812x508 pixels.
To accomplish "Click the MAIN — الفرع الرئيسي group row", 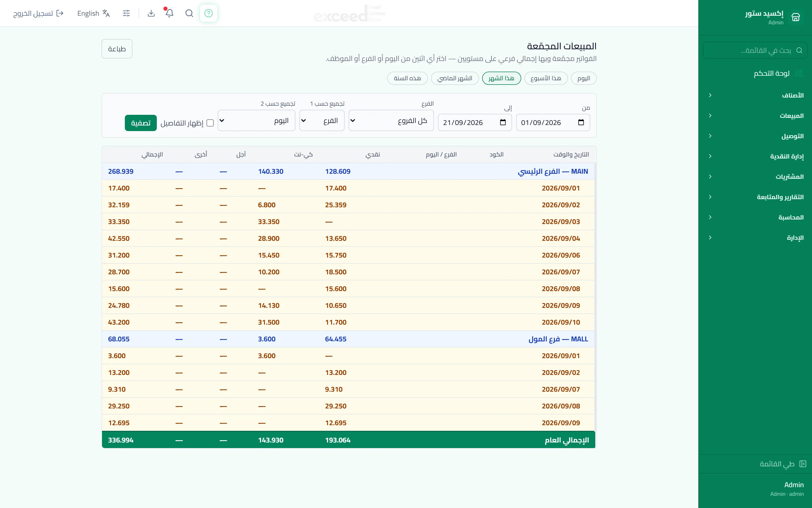I will [348, 171].
